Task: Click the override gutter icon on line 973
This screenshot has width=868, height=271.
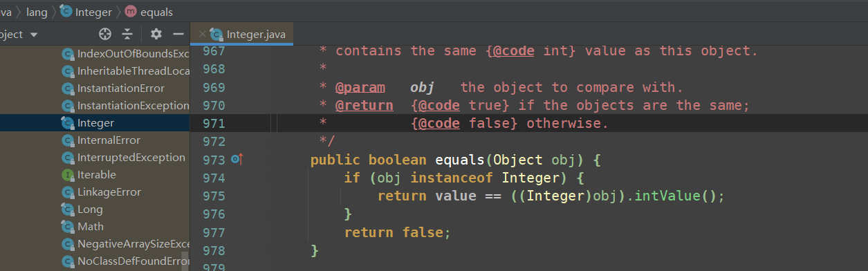Action: coord(237,160)
